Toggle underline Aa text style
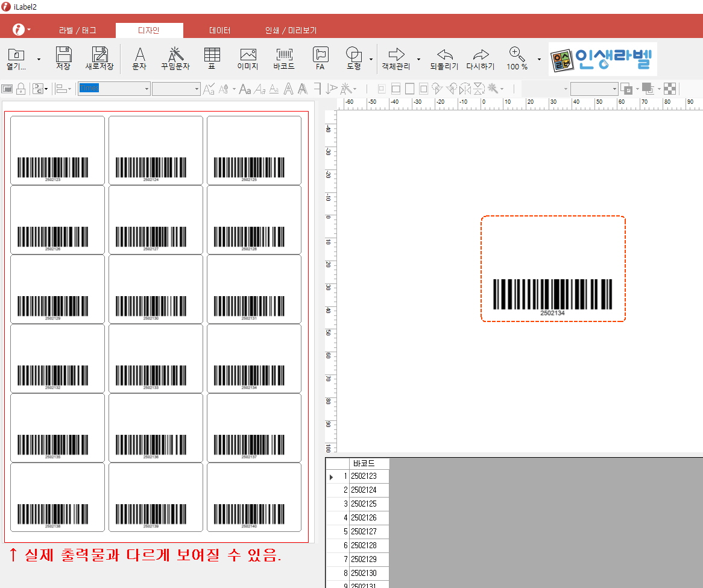 coord(274,89)
